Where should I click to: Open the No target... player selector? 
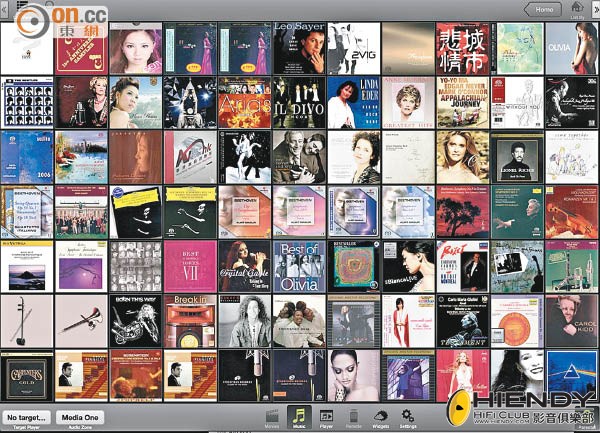(x=26, y=416)
